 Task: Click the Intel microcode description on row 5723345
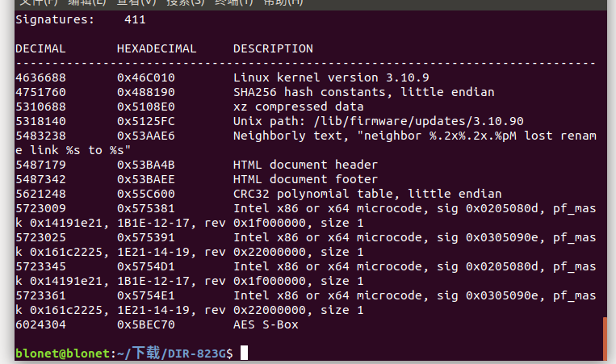point(415,266)
